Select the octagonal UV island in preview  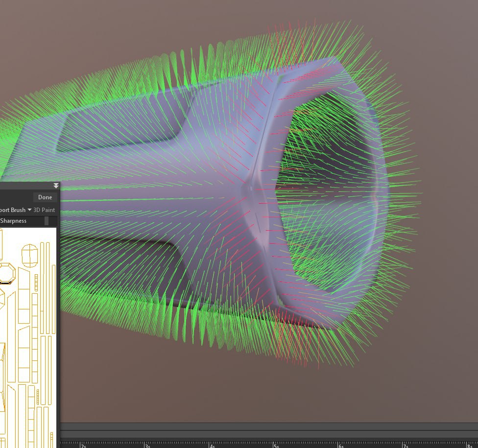click(x=7, y=274)
